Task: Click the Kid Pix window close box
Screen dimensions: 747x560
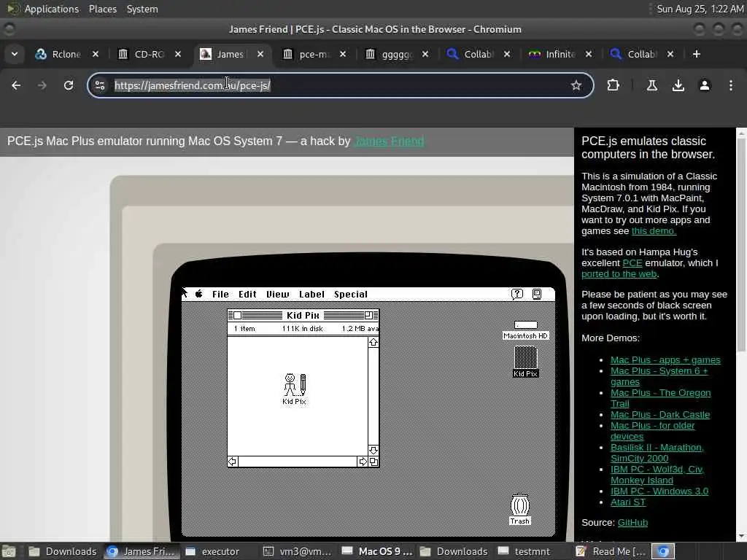Action: coord(237,315)
